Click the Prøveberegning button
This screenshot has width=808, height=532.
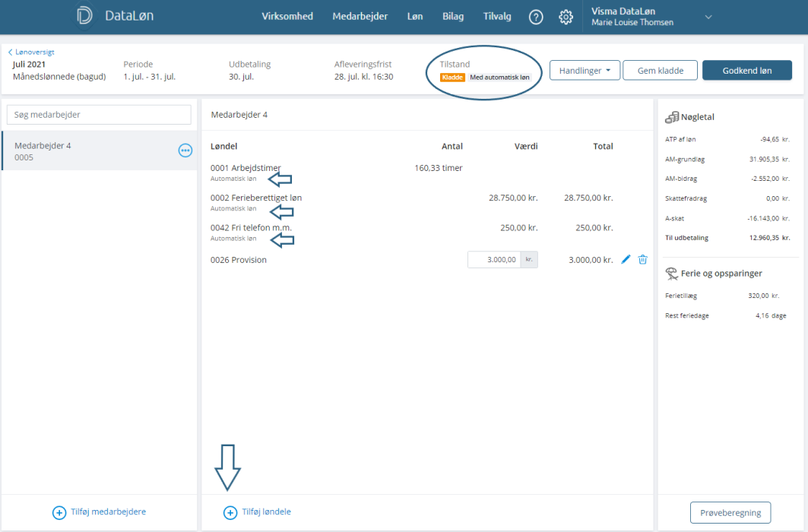pos(730,512)
